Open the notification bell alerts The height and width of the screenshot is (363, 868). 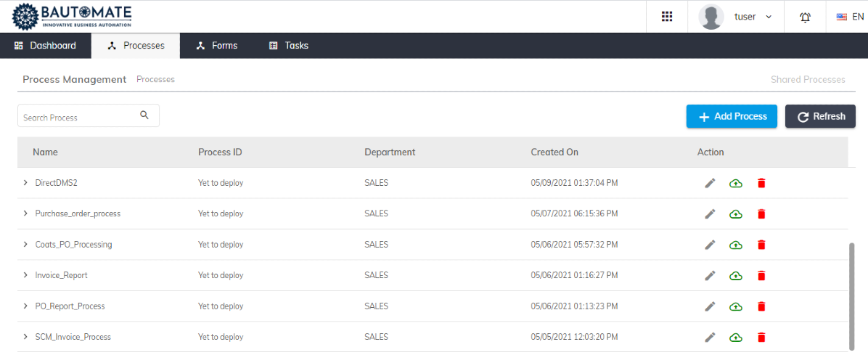[x=805, y=17]
